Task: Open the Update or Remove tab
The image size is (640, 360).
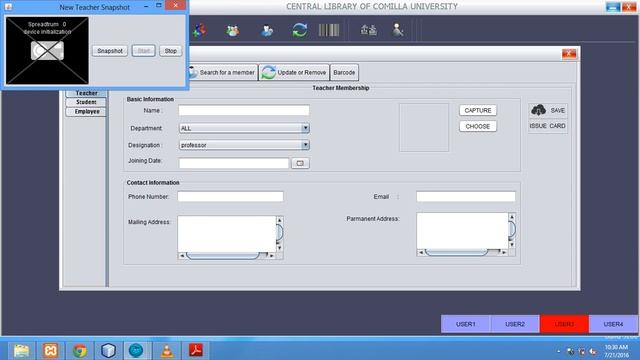Action: coord(294,73)
